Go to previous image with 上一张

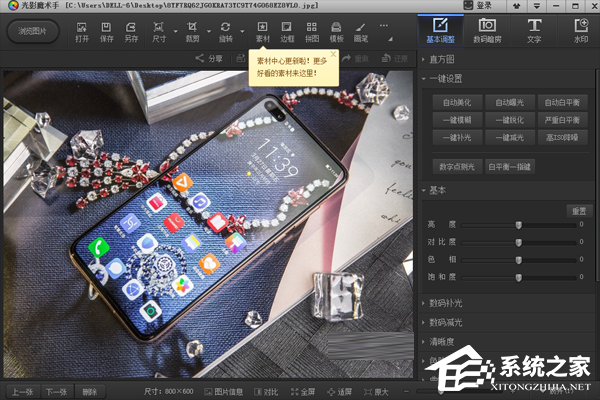coord(23,392)
